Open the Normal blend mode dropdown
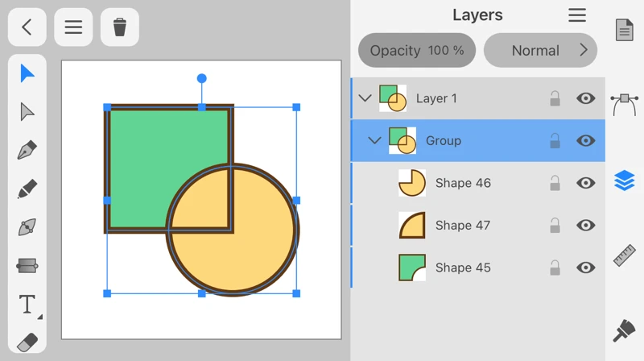The height and width of the screenshot is (361, 644). [540, 51]
